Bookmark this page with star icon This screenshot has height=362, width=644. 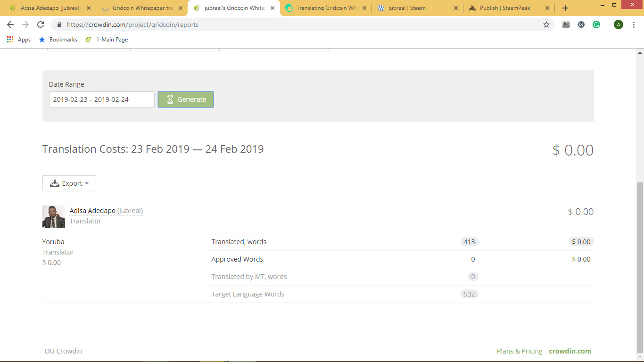coord(546,25)
